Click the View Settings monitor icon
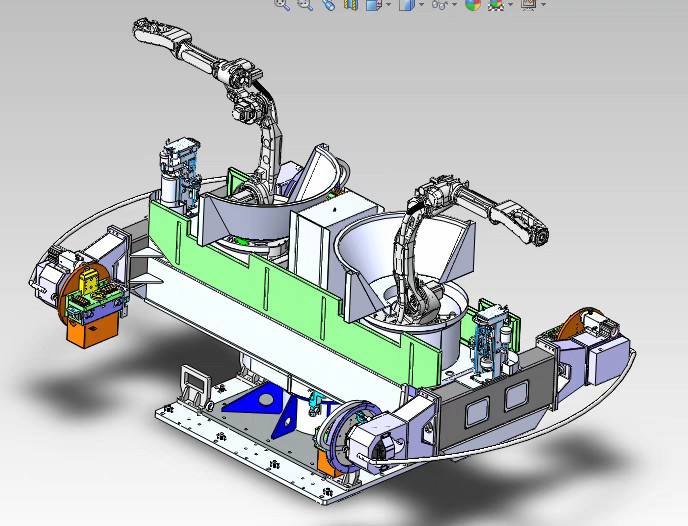The image size is (688, 526). pos(529,4)
